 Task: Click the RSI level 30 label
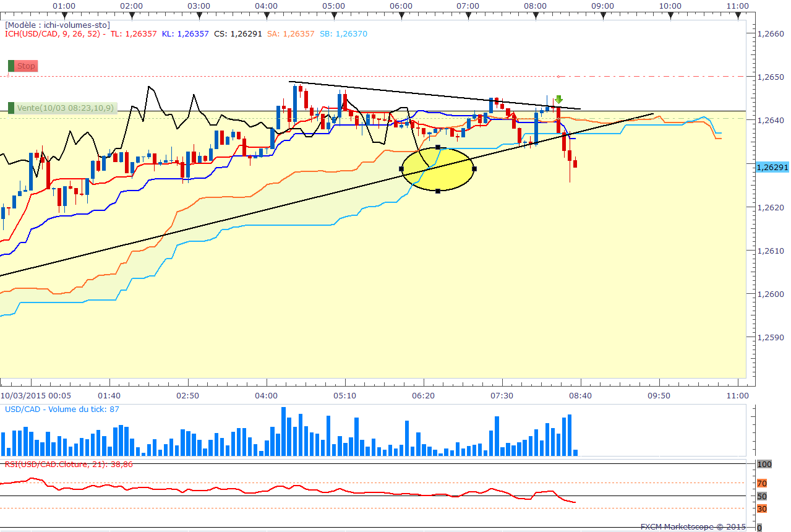762,508
